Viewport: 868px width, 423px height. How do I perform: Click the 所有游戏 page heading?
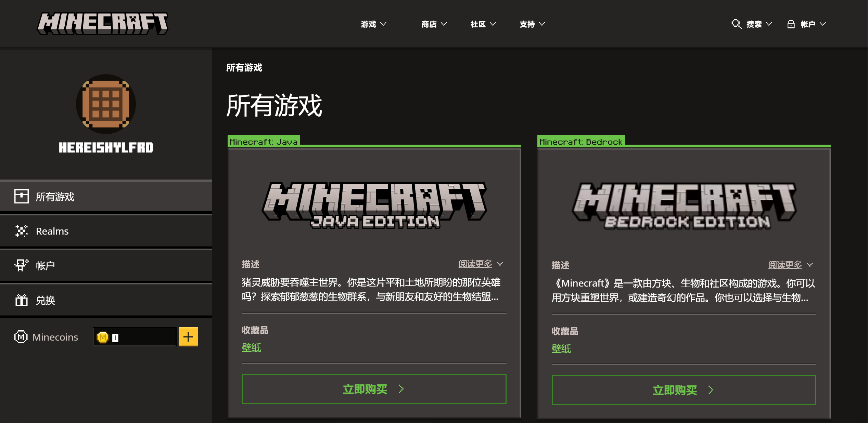coord(274,105)
